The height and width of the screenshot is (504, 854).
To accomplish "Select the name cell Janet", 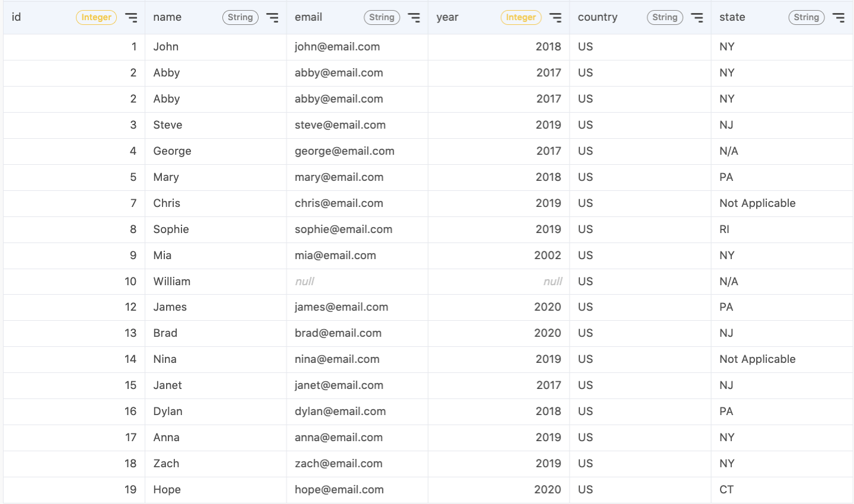I will 216,385.
